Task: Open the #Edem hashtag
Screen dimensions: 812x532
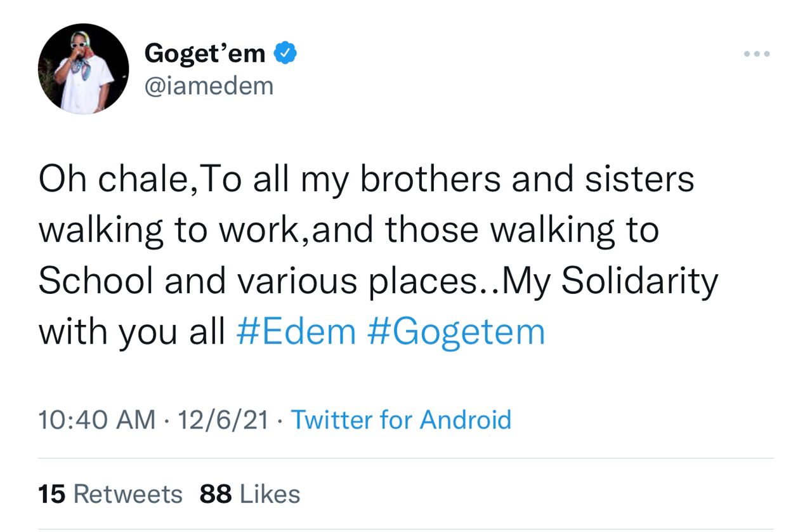Action: pos(296,332)
